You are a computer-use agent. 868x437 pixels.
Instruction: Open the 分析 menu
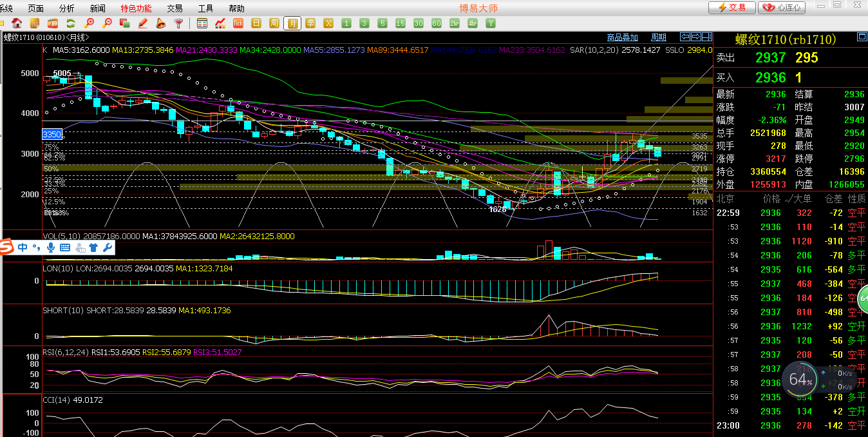(x=66, y=8)
